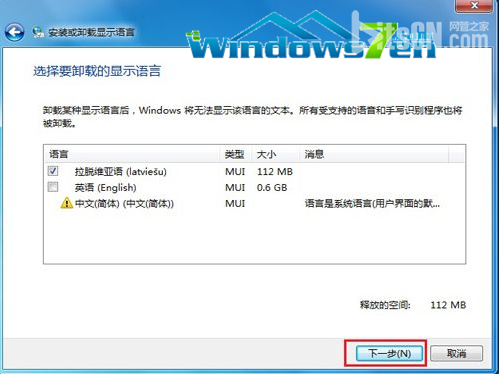Click the warning icon beside 中文(简体)
Viewport: 499px width, 374px height.
[67, 203]
